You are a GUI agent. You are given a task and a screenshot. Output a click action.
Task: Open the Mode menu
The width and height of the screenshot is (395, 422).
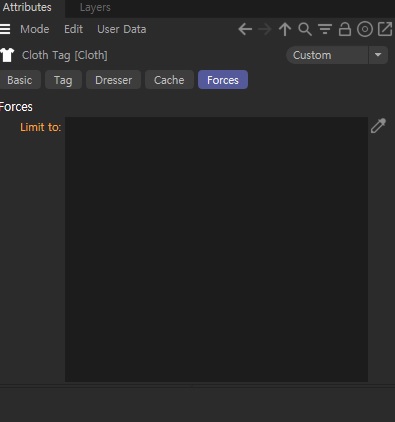35,29
